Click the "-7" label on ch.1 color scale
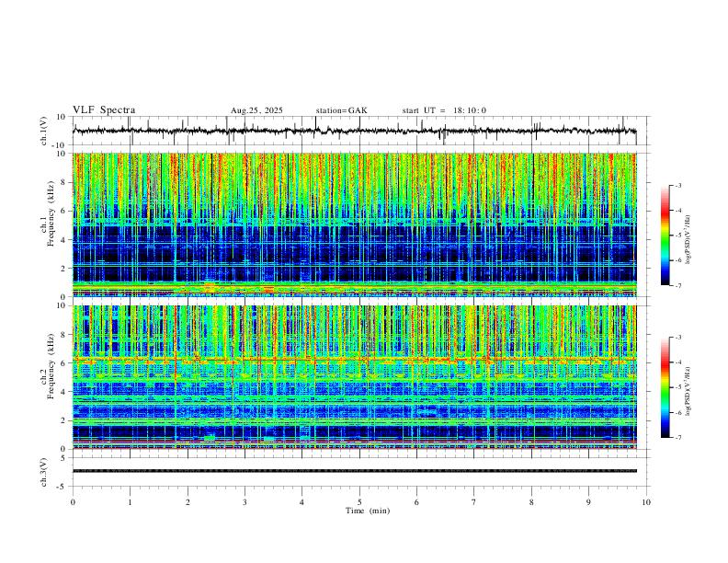 (678, 285)
